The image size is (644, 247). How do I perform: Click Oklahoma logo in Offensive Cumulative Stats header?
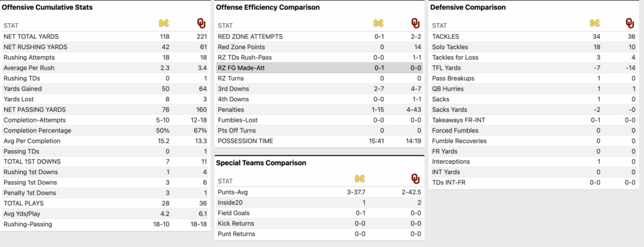[x=201, y=23]
